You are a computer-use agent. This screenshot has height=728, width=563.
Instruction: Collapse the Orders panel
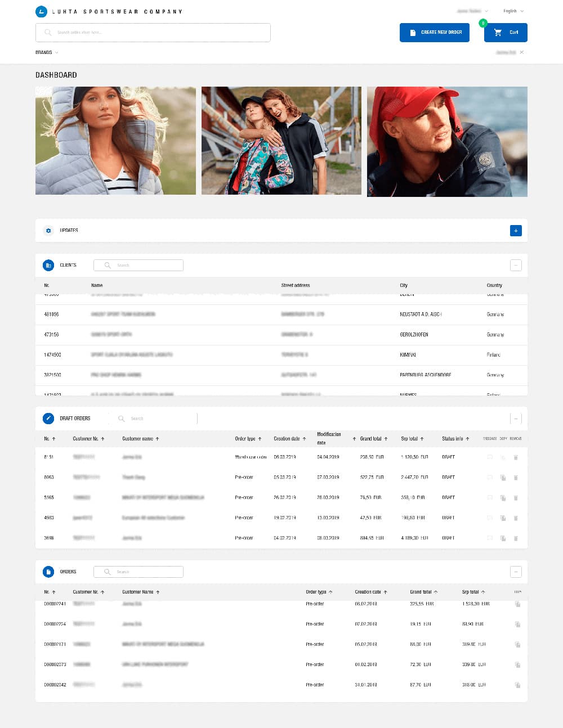point(516,572)
